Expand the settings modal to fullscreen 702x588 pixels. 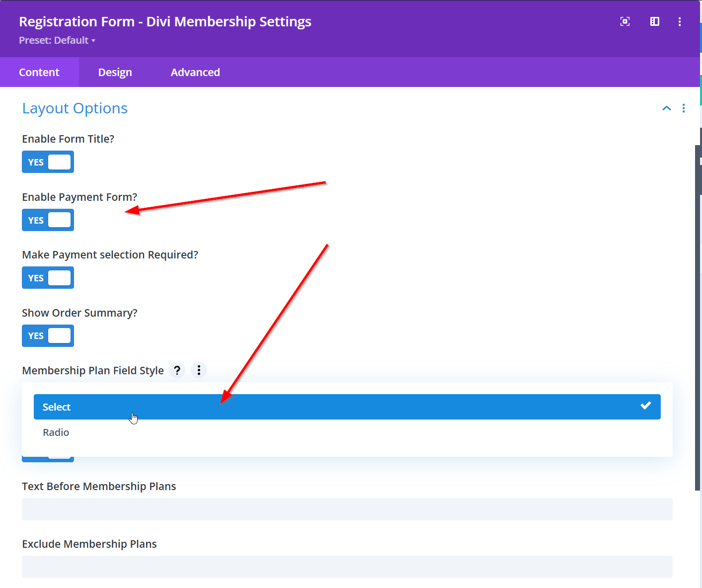[624, 21]
